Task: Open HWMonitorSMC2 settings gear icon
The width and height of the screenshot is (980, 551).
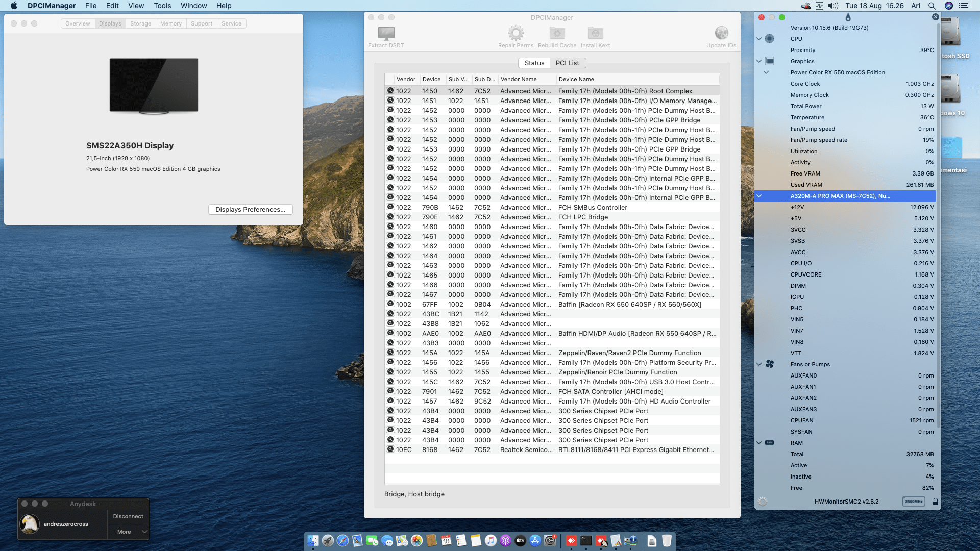Action: pyautogui.click(x=763, y=502)
